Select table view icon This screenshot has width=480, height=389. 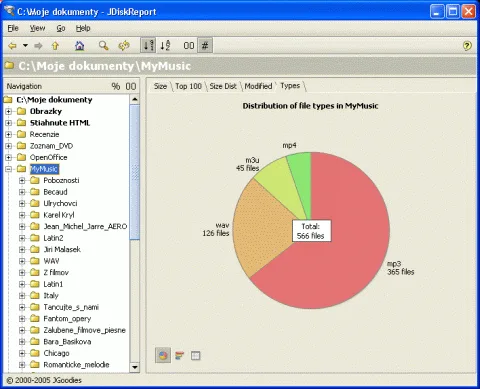196,356
